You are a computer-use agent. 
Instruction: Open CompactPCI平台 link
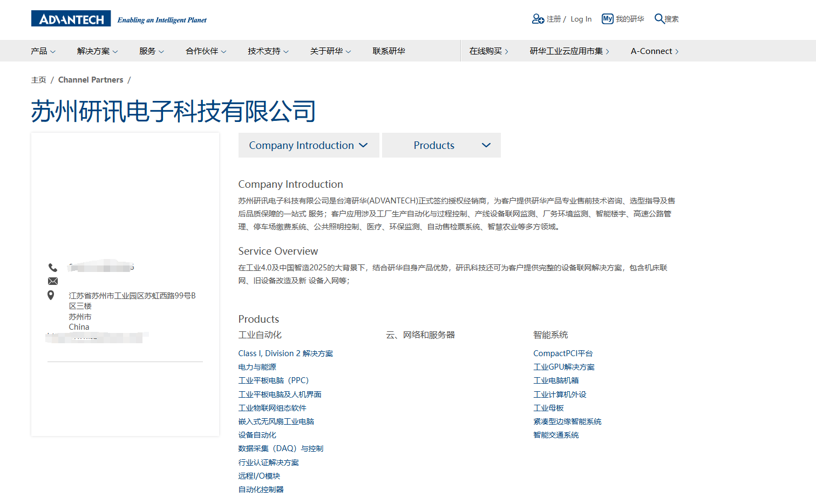pyautogui.click(x=563, y=353)
